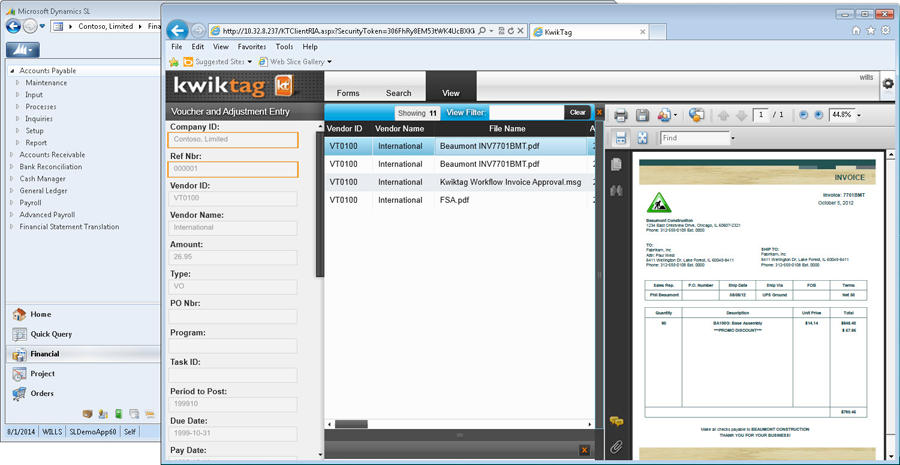Open Web Slice Gallery dropdown
Viewport: 900px width, 465px height.
[x=329, y=62]
